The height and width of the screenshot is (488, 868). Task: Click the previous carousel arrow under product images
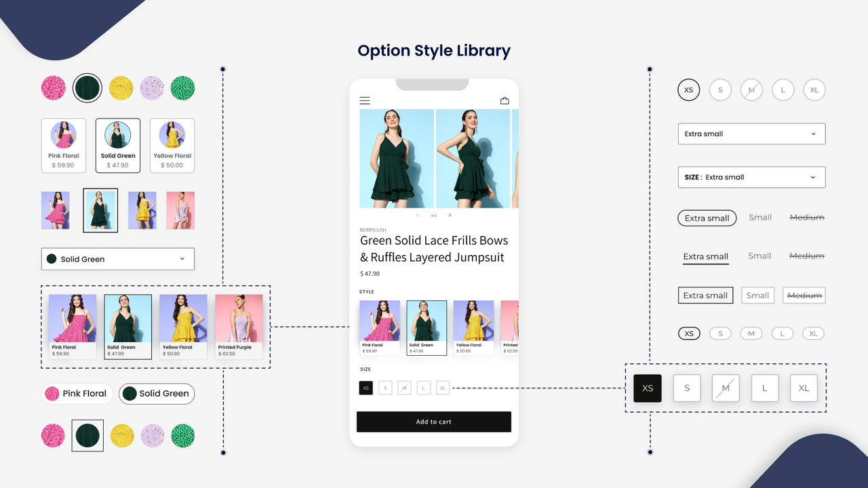(418, 215)
